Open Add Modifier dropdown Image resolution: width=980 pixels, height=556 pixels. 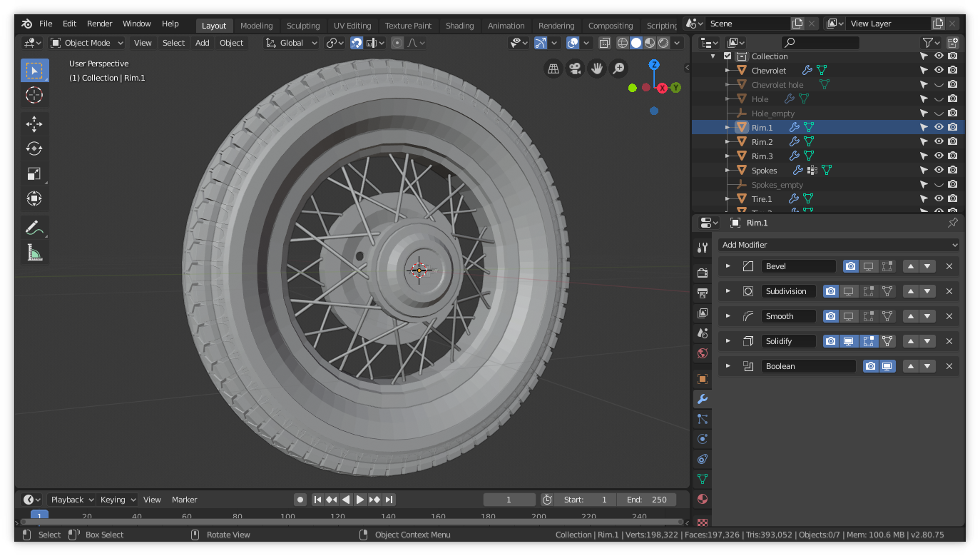(x=839, y=245)
